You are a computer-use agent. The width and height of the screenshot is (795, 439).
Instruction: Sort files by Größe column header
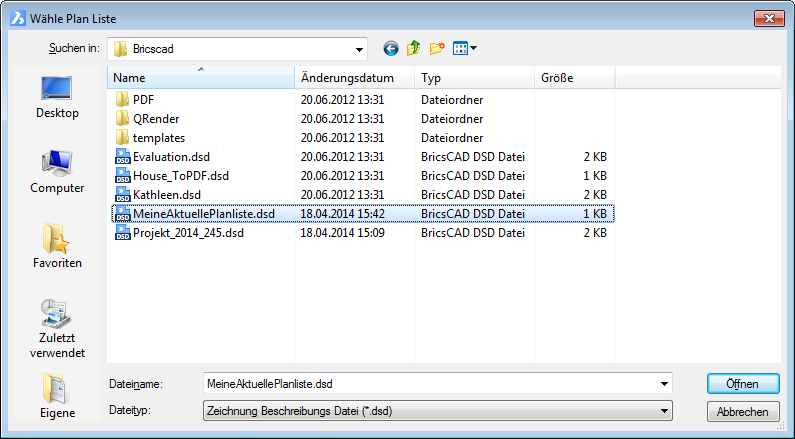(572, 78)
